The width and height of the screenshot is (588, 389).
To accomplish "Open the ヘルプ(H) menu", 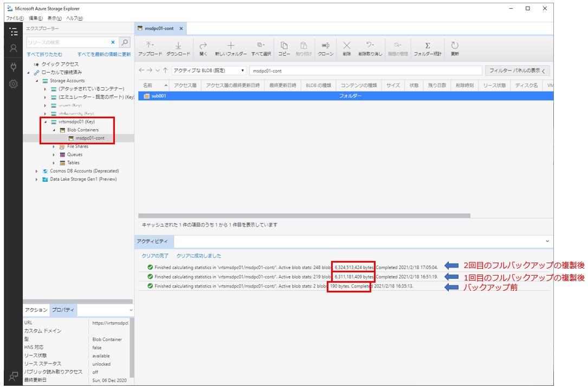I will click(x=75, y=18).
